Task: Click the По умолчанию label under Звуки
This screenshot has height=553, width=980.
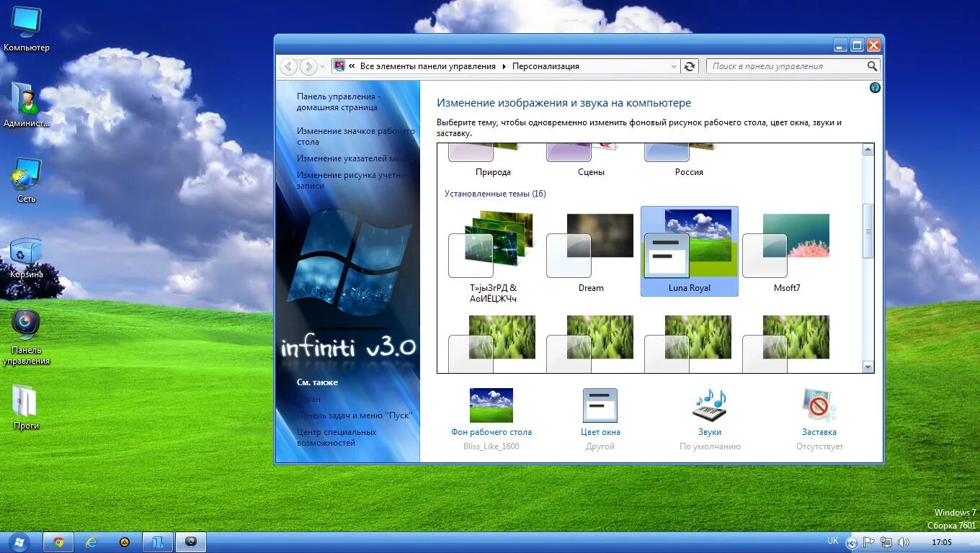Action: click(x=710, y=446)
